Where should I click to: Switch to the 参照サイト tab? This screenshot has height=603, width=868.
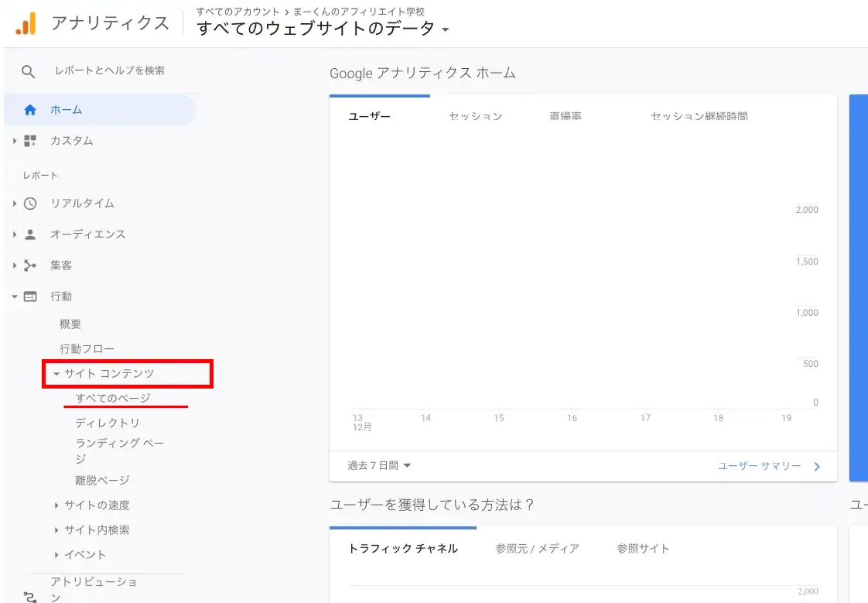(643, 549)
